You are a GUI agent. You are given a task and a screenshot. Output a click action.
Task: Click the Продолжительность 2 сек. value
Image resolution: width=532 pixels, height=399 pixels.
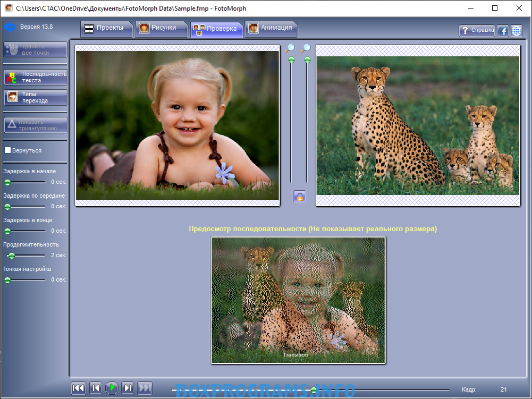tap(58, 255)
